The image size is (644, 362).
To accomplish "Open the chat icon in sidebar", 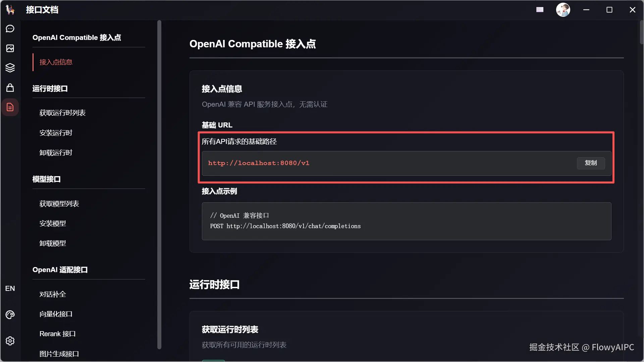I will pos(10,29).
